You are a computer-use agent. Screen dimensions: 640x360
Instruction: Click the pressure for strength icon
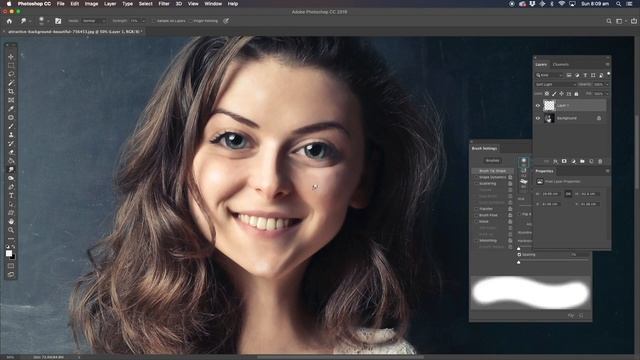(x=226, y=21)
